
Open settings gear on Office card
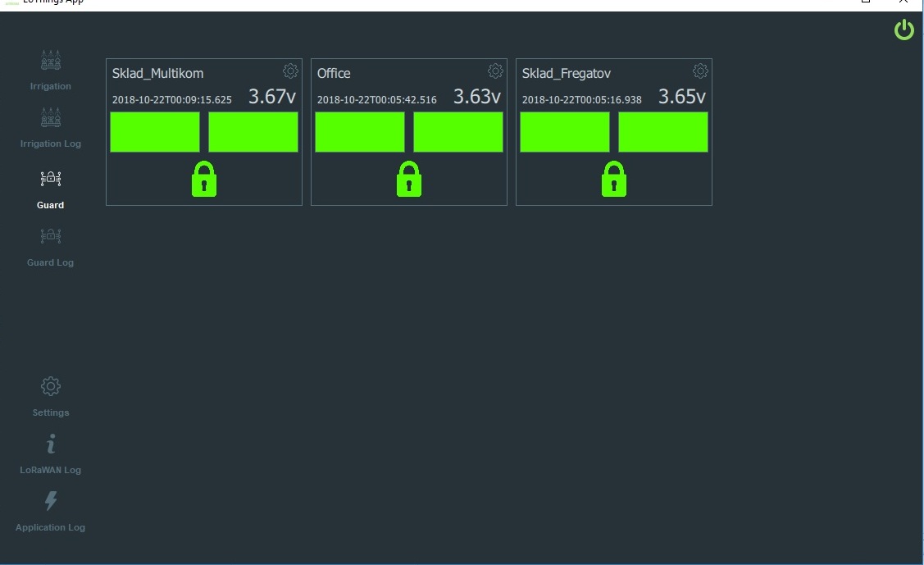[x=495, y=71]
